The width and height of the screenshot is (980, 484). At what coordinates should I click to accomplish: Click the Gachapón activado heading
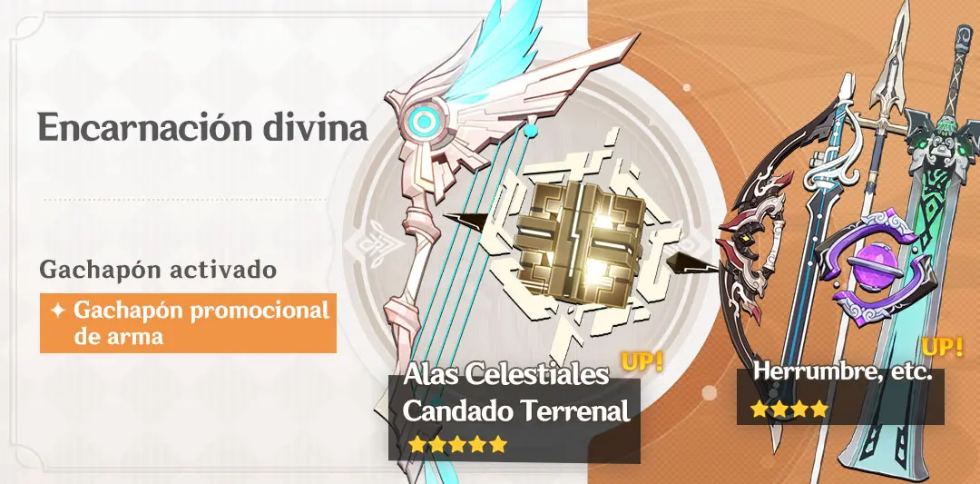pos(158,271)
